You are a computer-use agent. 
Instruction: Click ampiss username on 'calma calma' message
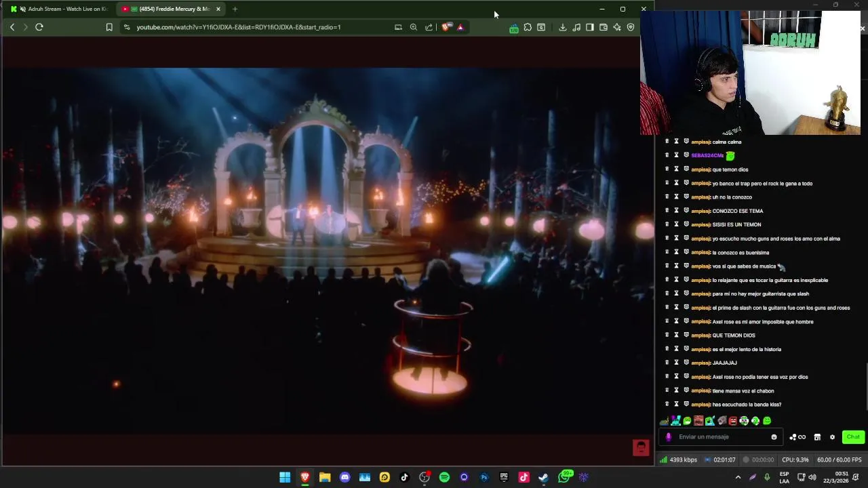[701, 142]
